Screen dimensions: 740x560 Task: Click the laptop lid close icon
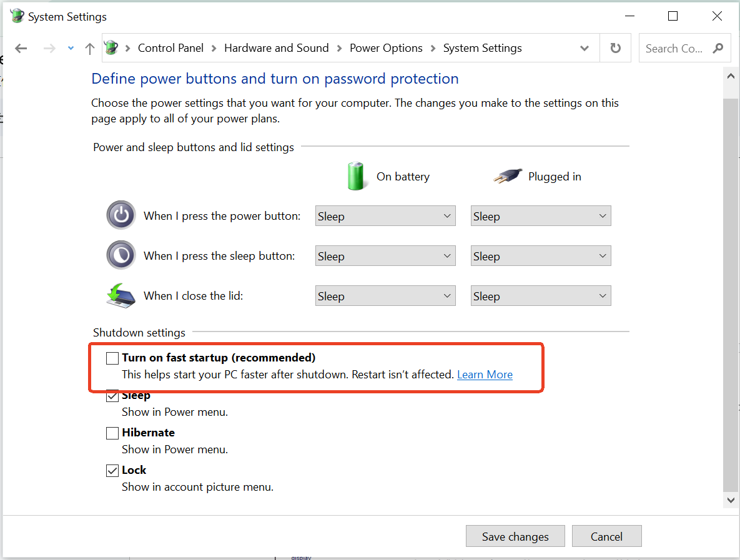(x=121, y=295)
